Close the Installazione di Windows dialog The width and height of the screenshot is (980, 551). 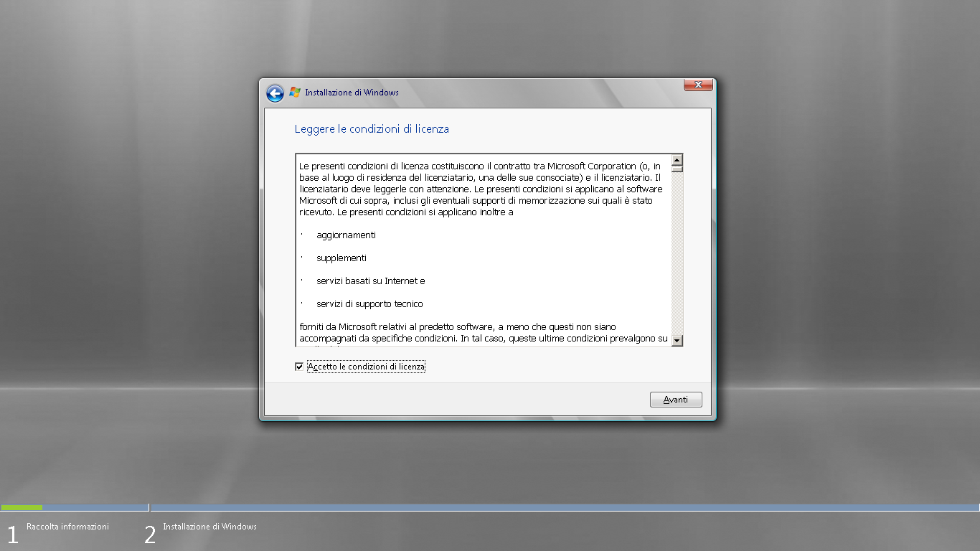click(x=698, y=85)
